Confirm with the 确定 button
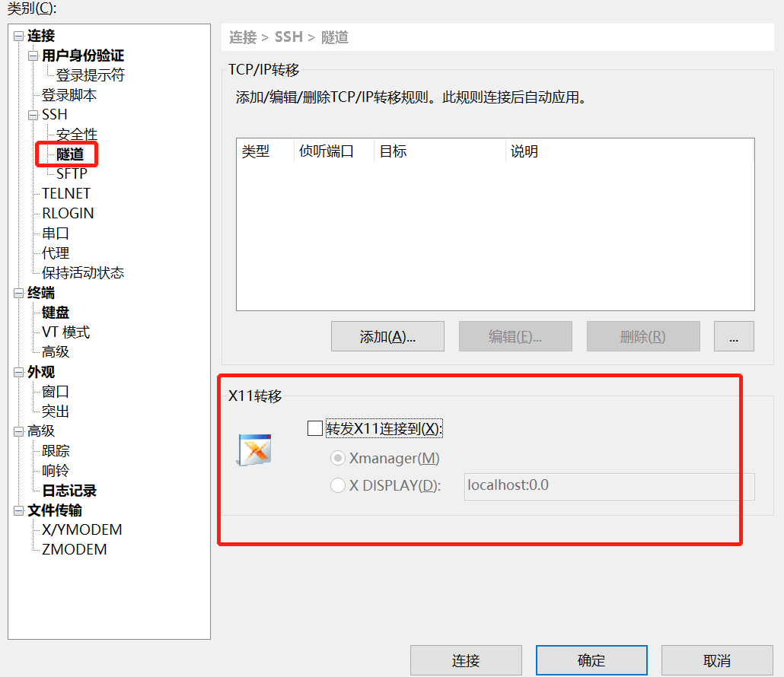 (591, 660)
